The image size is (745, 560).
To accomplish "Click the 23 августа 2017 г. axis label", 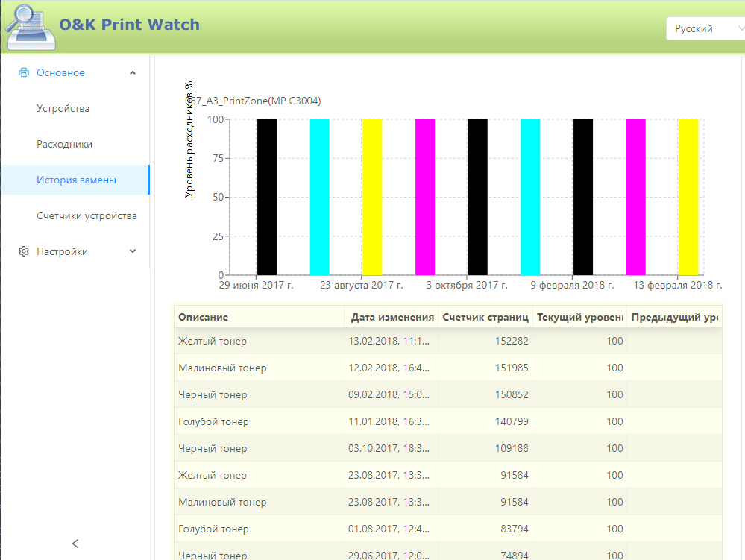I will tap(361, 285).
